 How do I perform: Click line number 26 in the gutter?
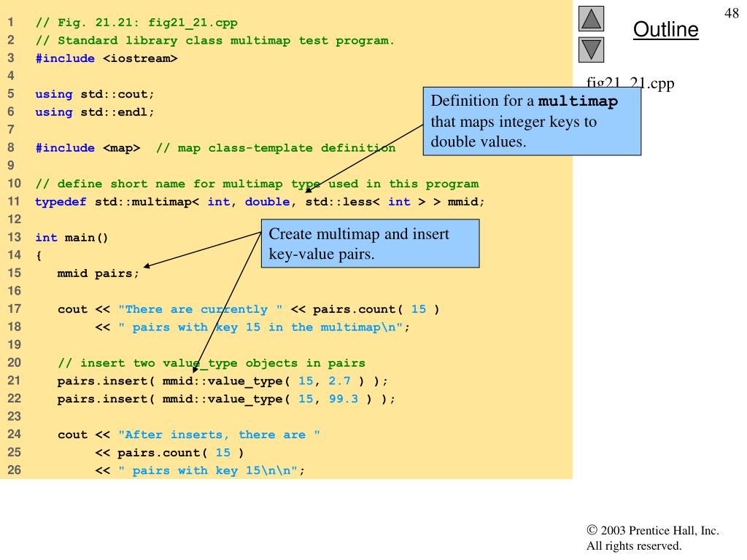point(15,470)
